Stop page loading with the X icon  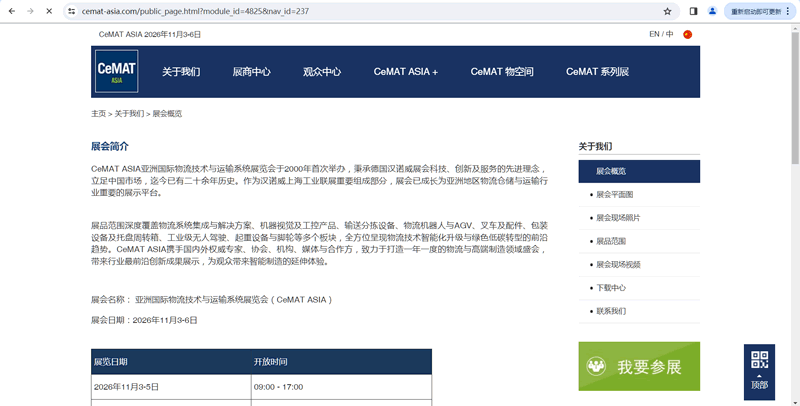coord(48,11)
